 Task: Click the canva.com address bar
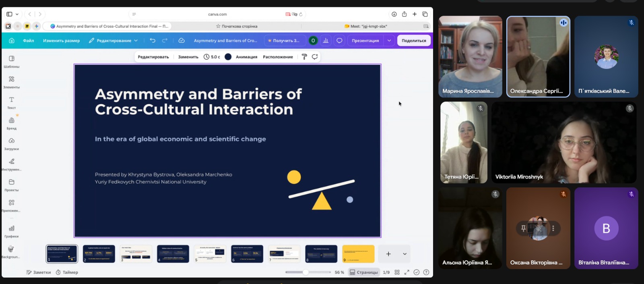(217, 14)
